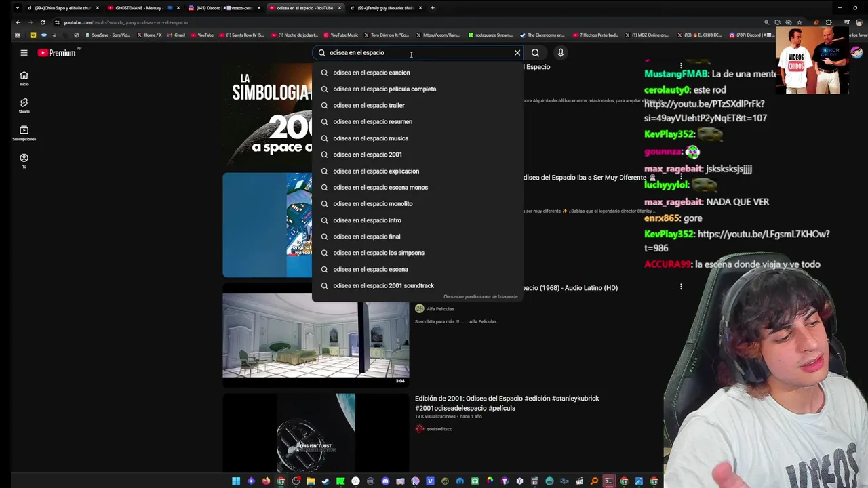Clear the search box with X
Image resolution: width=868 pixels, height=488 pixels.
pyautogui.click(x=517, y=52)
